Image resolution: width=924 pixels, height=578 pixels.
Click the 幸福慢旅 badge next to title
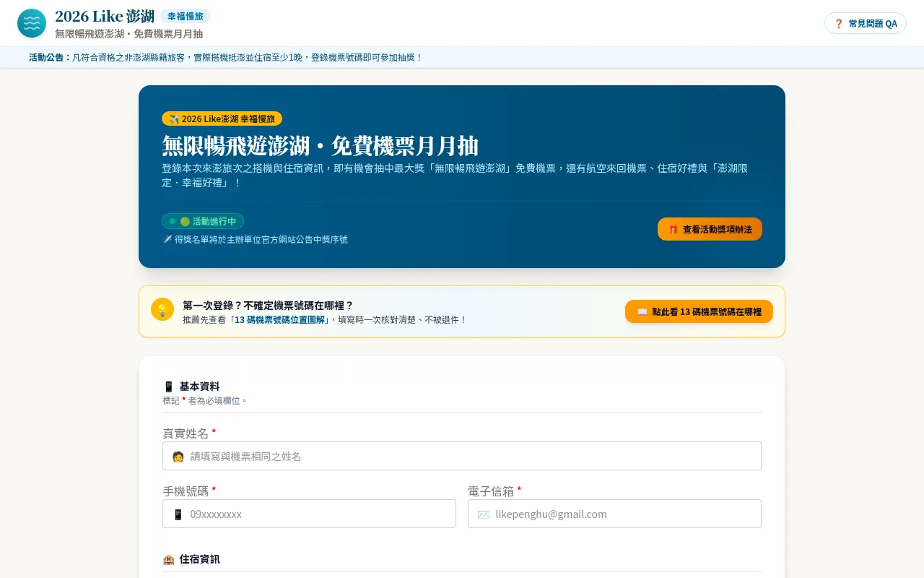(x=186, y=16)
